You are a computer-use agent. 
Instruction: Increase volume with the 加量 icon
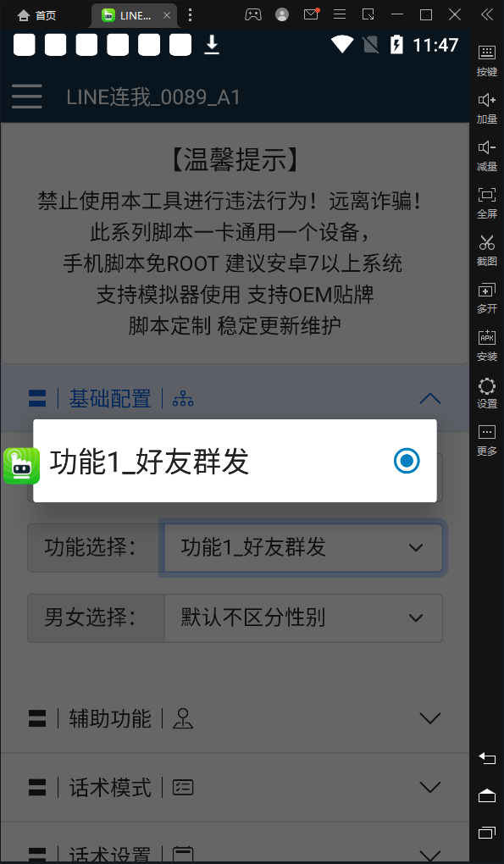click(486, 108)
